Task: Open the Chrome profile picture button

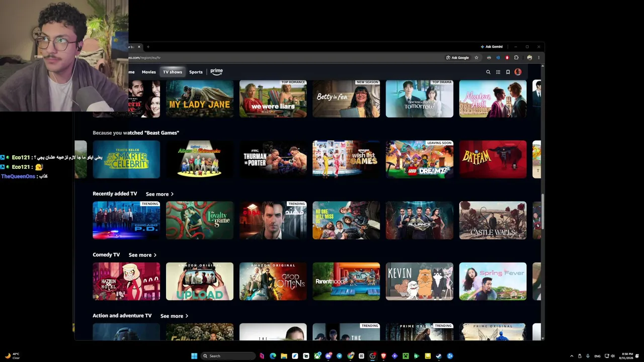Action: (x=529, y=58)
